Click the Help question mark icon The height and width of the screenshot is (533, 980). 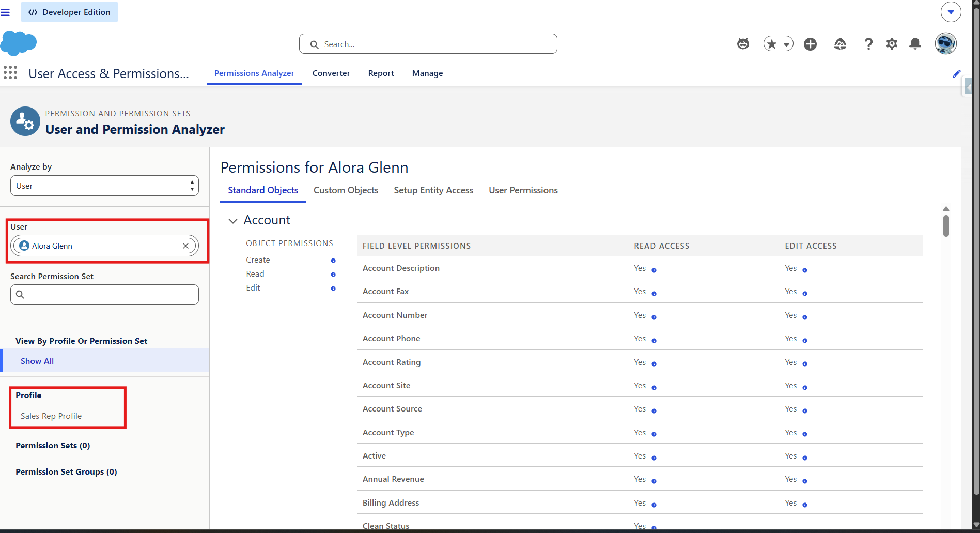pyautogui.click(x=868, y=44)
